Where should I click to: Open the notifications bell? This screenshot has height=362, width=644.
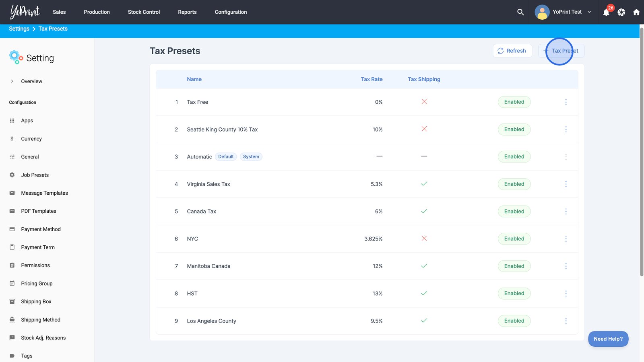606,12
